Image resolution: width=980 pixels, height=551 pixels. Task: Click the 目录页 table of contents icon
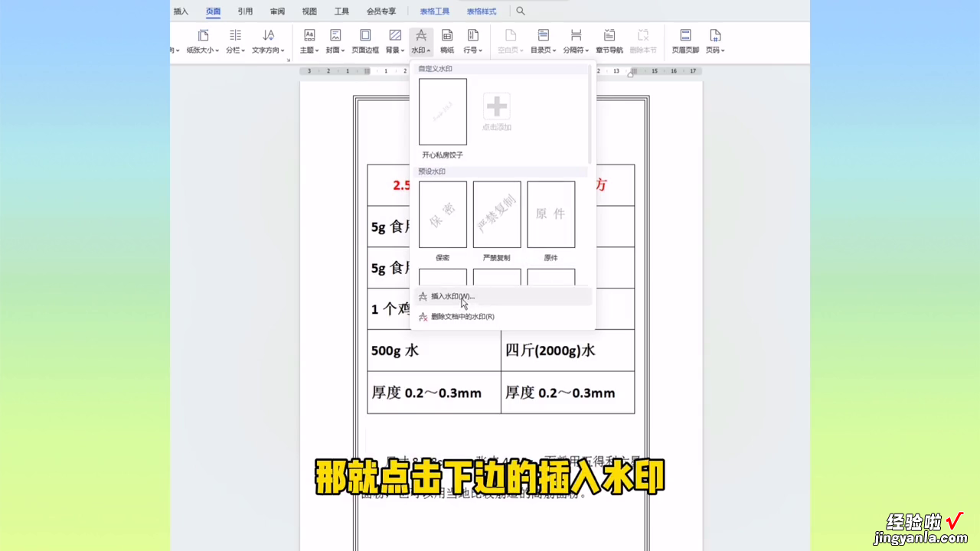coord(544,35)
